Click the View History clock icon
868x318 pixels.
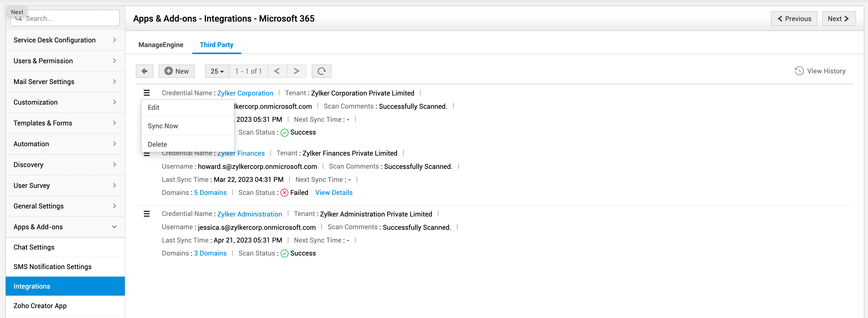pyautogui.click(x=799, y=71)
